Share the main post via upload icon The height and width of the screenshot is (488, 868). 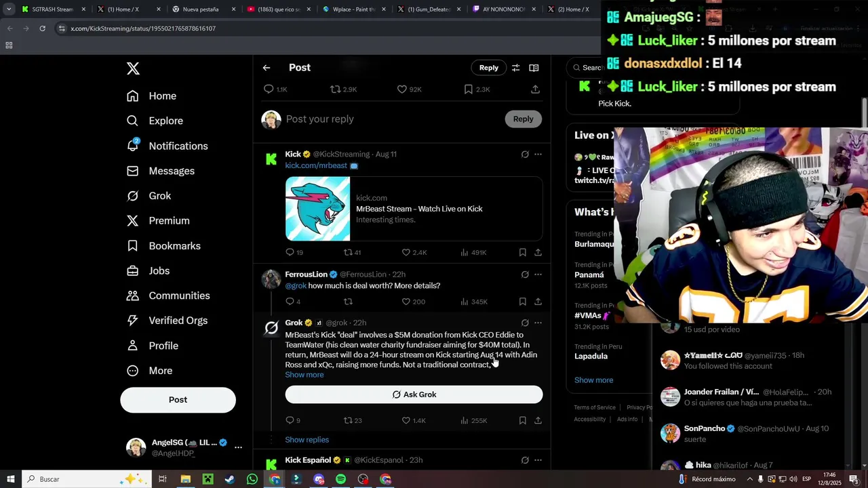[x=535, y=89]
